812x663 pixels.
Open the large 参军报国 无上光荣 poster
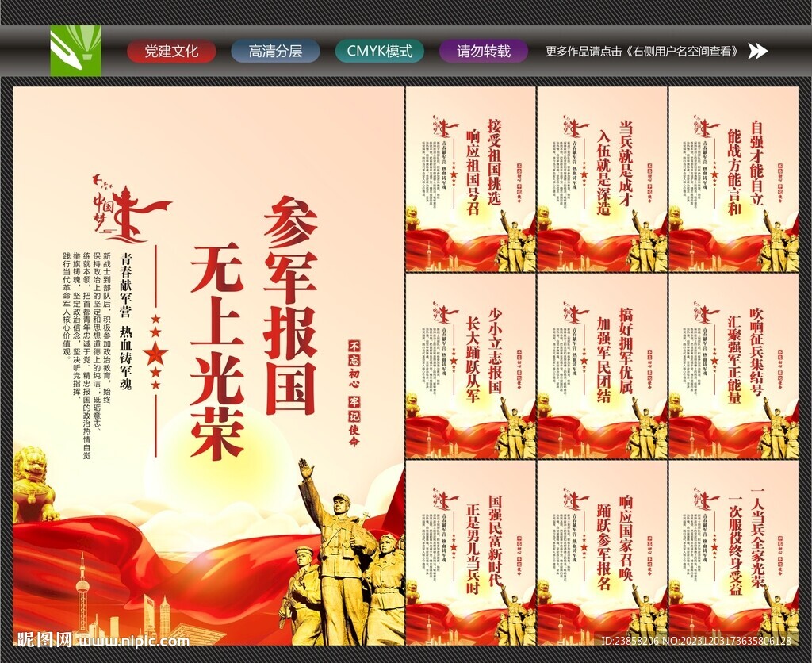pos(209,366)
